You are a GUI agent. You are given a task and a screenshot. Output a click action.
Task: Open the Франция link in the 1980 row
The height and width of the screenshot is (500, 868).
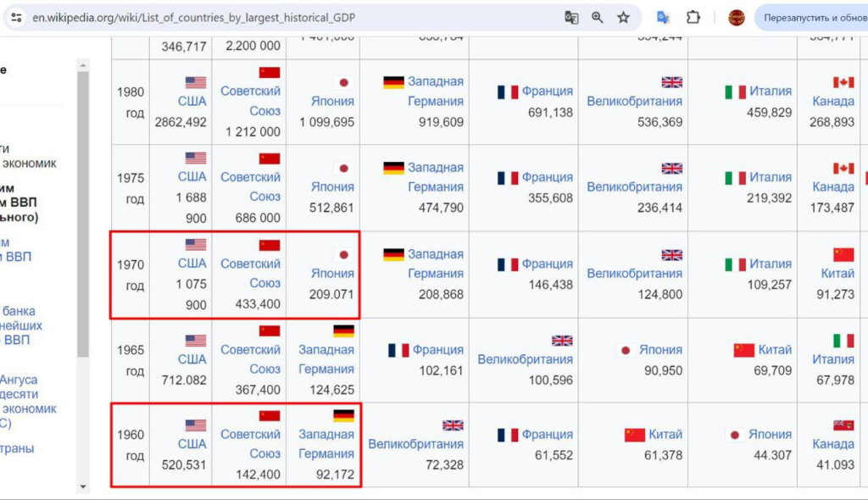(x=547, y=92)
